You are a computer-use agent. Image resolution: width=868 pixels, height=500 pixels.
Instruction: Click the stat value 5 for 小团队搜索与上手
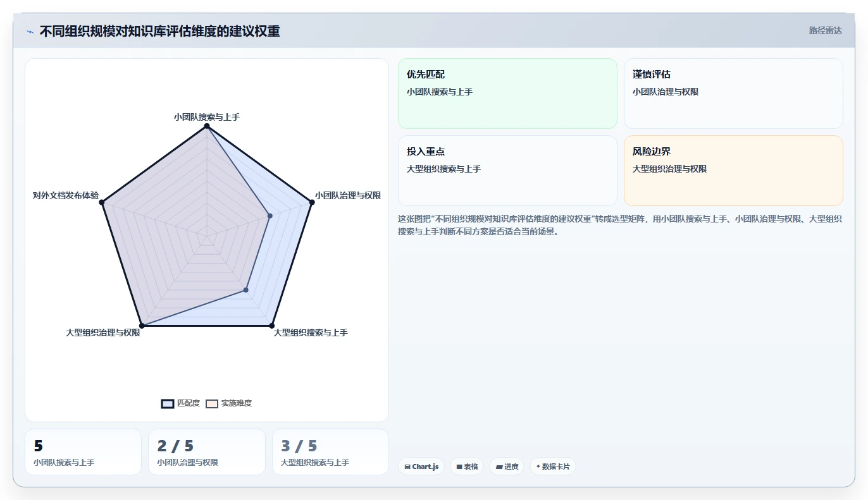coord(38,446)
